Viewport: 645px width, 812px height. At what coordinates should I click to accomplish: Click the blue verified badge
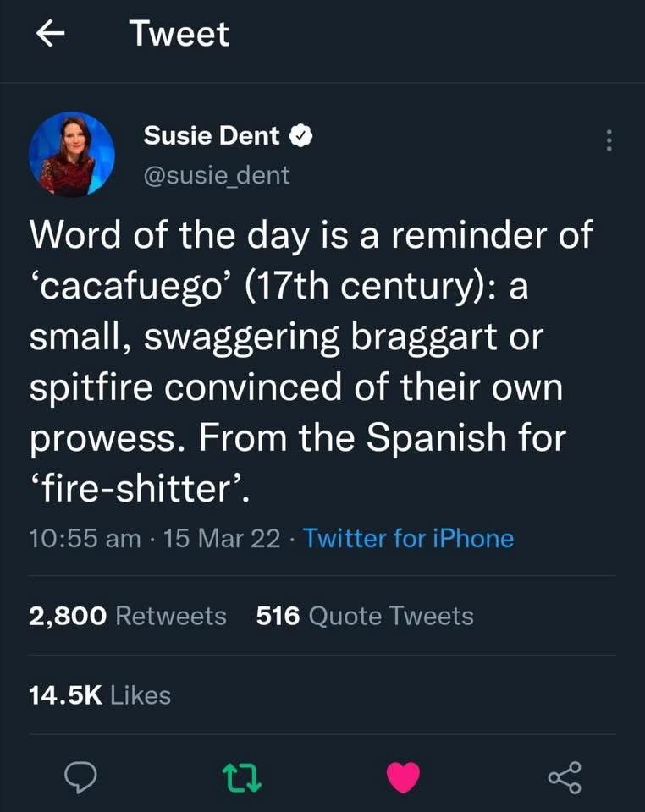(301, 135)
